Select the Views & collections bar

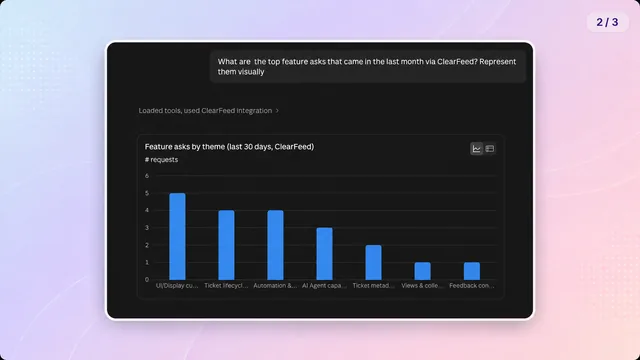[x=422, y=271]
